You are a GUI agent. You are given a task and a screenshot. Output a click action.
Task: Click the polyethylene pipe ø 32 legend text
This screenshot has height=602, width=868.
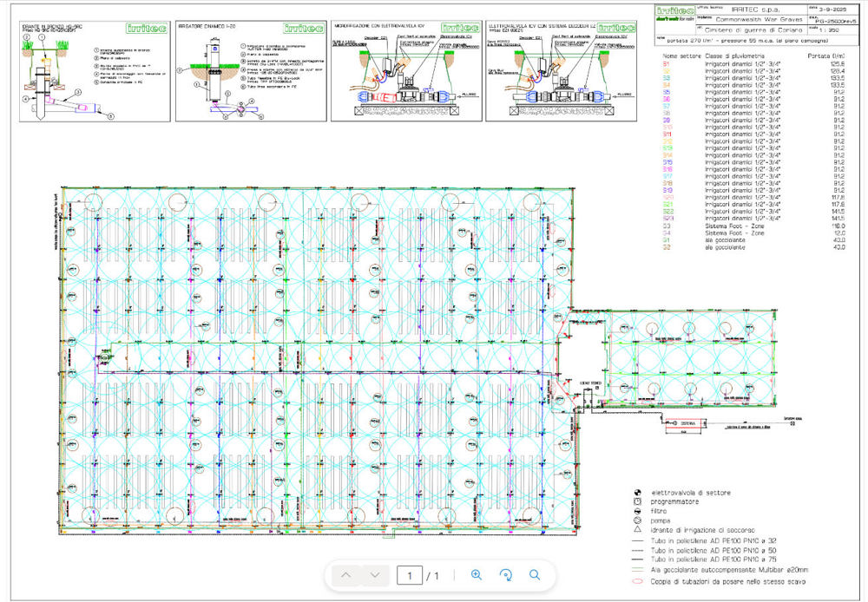713,540
